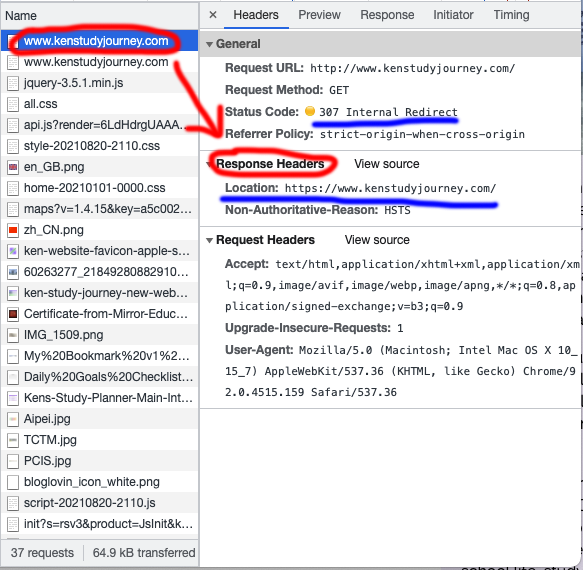Click the all.css document icon
This screenshot has width=583, height=570.
[13, 104]
